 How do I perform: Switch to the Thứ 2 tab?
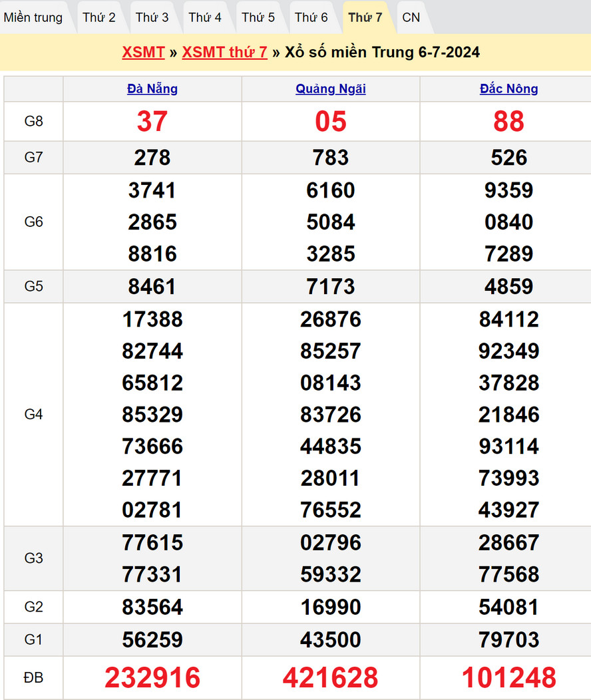99,17
